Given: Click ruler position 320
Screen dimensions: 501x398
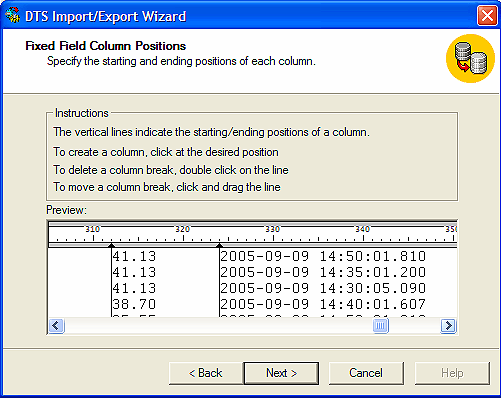Looking at the screenshot, I should (183, 229).
